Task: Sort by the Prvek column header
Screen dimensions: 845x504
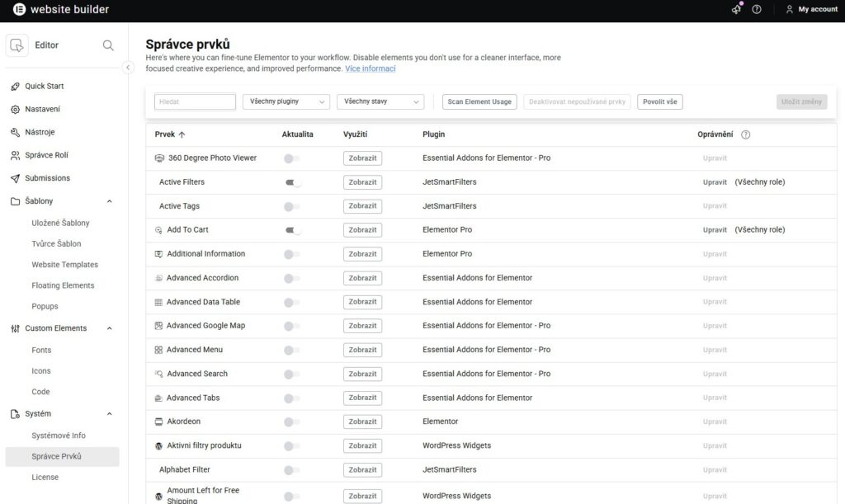Action: tap(170, 134)
